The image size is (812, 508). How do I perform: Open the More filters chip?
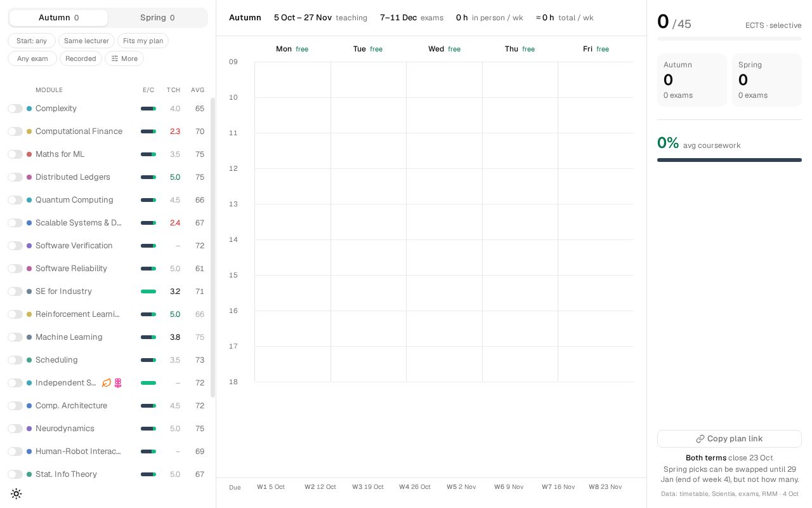coord(124,58)
